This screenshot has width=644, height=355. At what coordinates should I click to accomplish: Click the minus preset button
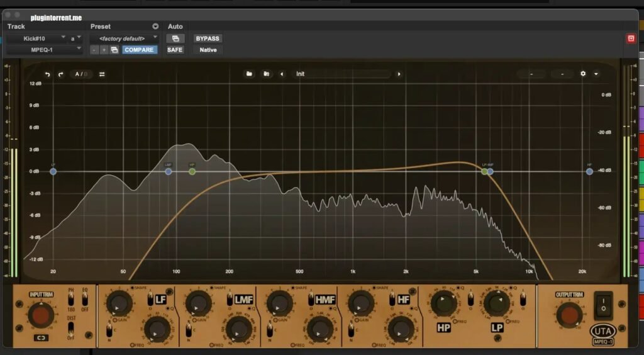click(94, 50)
